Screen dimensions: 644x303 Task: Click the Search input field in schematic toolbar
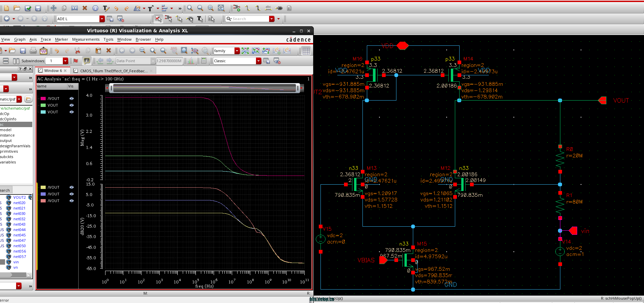point(247,19)
